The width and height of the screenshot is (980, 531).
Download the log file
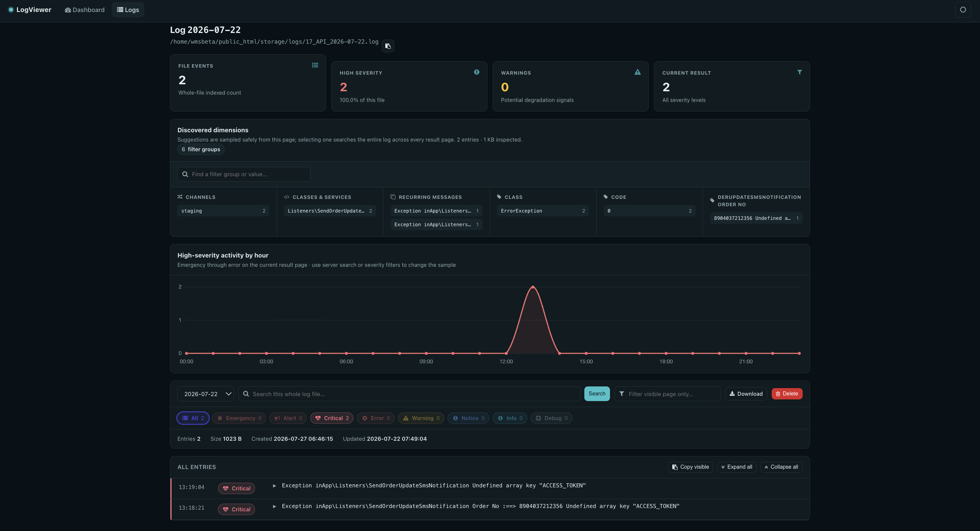[x=746, y=394]
